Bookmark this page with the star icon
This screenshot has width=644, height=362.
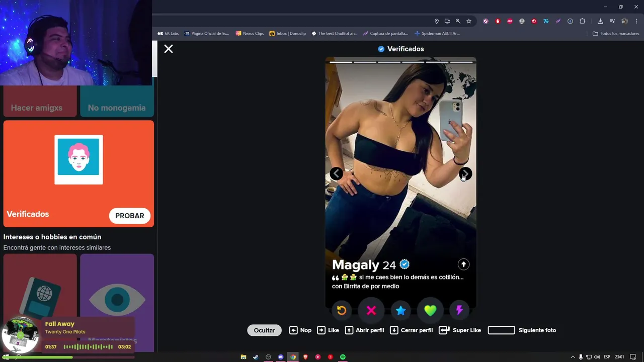pos(469,21)
